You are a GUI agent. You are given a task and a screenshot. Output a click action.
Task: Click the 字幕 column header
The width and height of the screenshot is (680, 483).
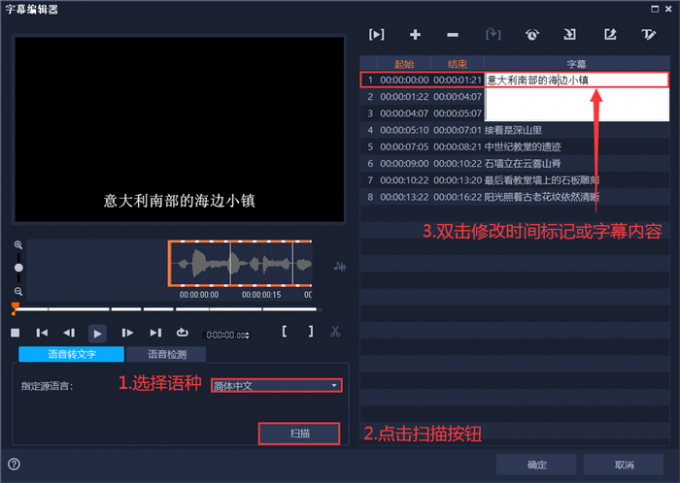tap(576, 64)
